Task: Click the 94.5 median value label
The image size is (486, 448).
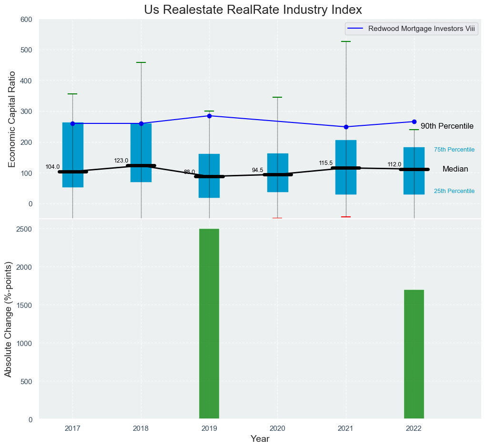Action: pyautogui.click(x=257, y=170)
